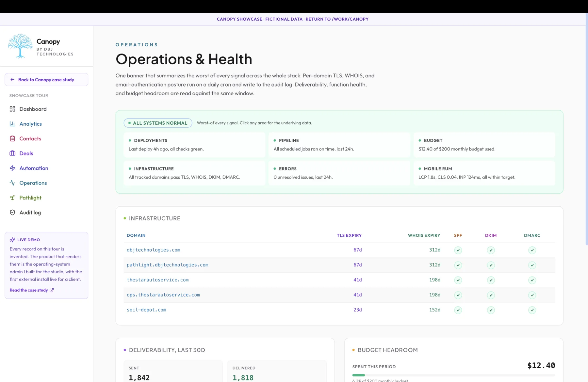Click the budget spent progress bar
The image size is (588, 382).
click(x=454, y=375)
